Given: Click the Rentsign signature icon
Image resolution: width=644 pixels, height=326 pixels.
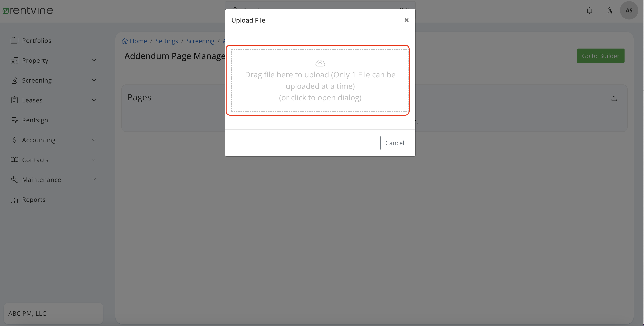Looking at the screenshot, I should [x=15, y=120].
